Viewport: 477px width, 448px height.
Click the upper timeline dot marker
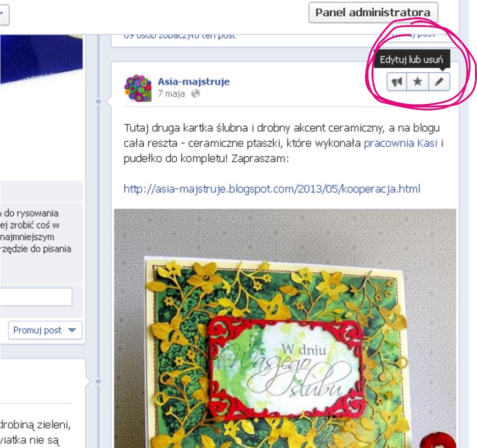click(98, 101)
